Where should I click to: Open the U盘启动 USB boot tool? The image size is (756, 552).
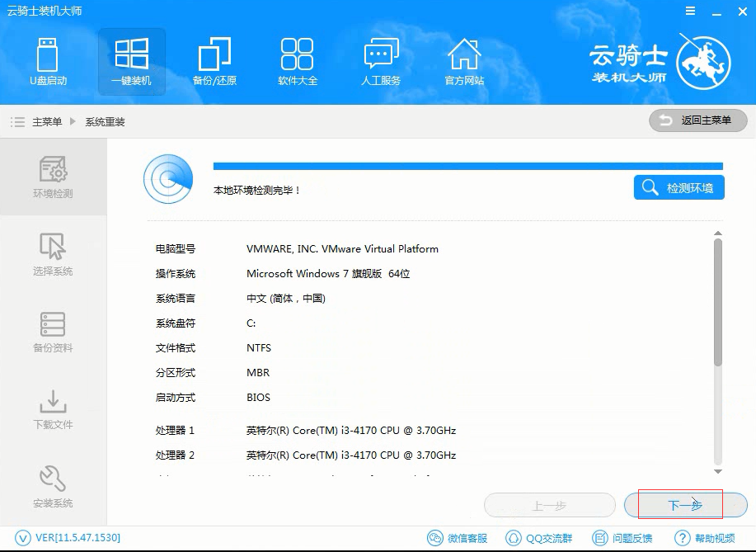click(48, 62)
